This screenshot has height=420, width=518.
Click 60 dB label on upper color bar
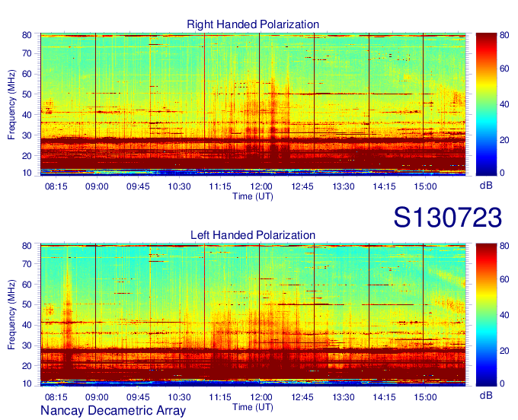click(x=504, y=68)
